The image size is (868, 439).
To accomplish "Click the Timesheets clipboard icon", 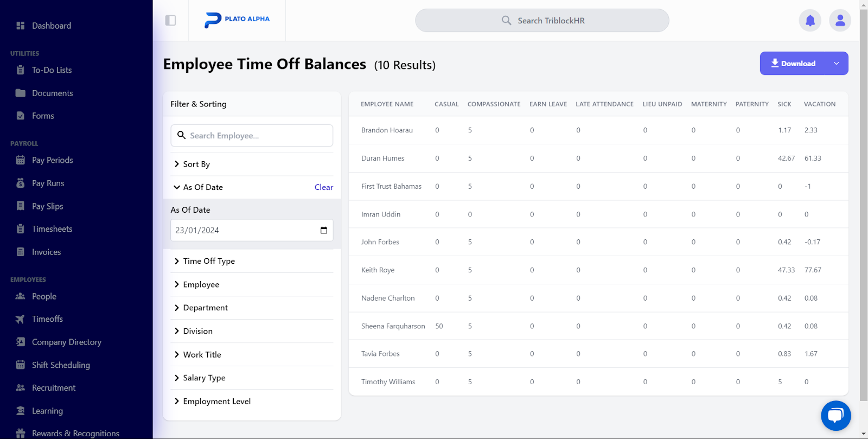I will pyautogui.click(x=21, y=228).
